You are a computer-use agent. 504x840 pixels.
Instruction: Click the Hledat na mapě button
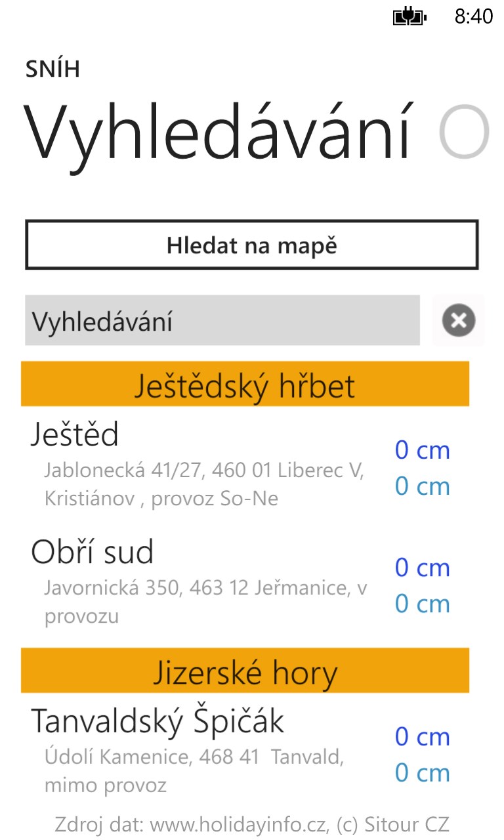click(x=252, y=245)
